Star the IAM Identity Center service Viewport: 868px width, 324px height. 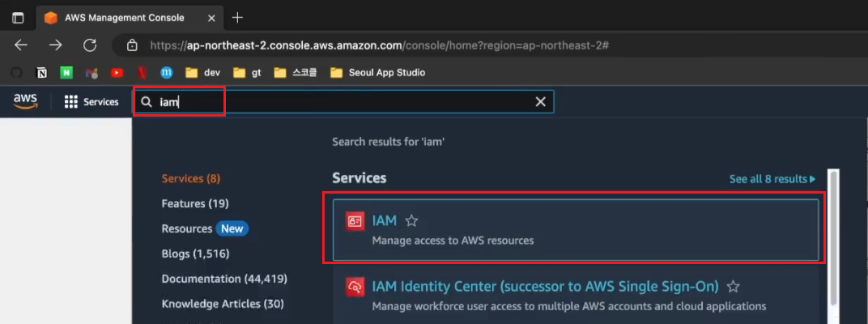(733, 287)
